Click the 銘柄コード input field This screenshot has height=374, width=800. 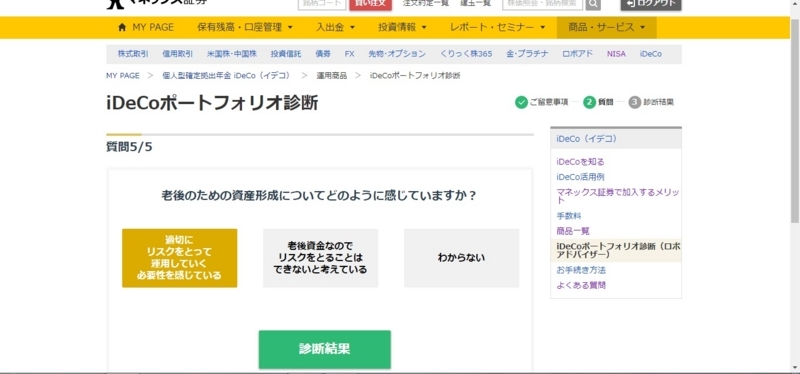click(322, 4)
